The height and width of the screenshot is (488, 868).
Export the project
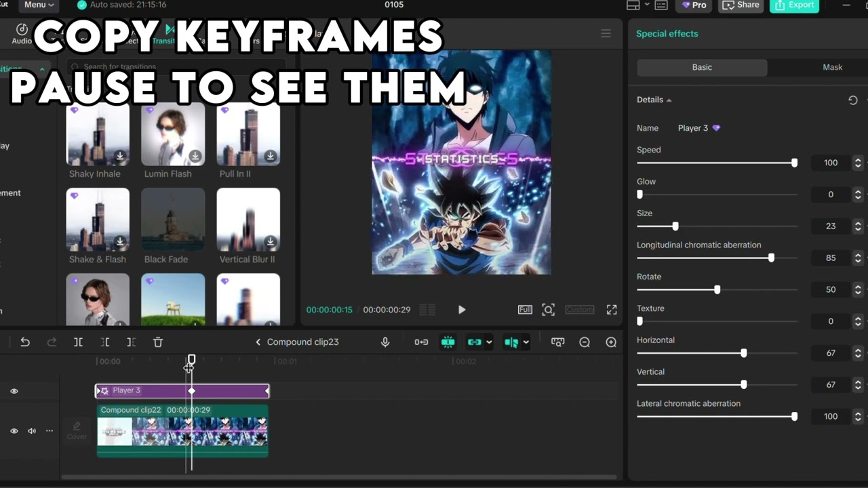(x=794, y=5)
